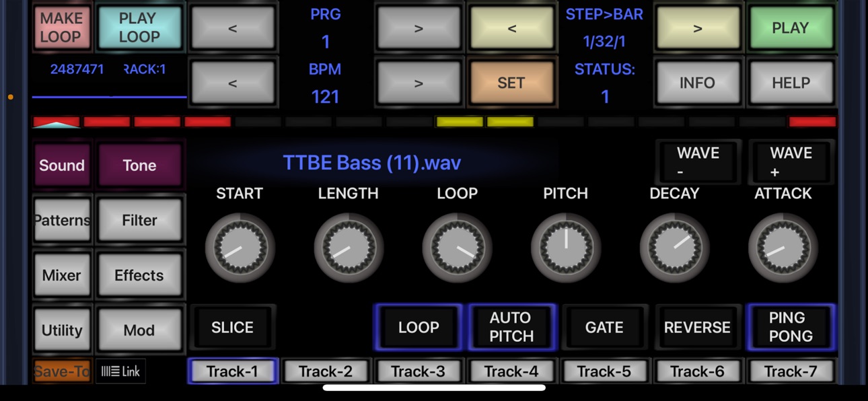Tap the 2487471 counter readout
Image resolution: width=868 pixels, height=401 pixels.
[x=77, y=69]
